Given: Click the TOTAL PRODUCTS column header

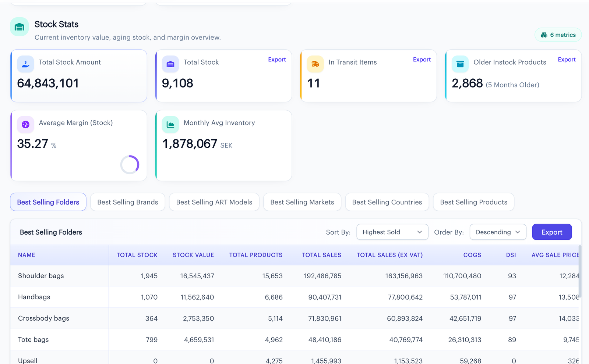Looking at the screenshot, I should pos(256,255).
